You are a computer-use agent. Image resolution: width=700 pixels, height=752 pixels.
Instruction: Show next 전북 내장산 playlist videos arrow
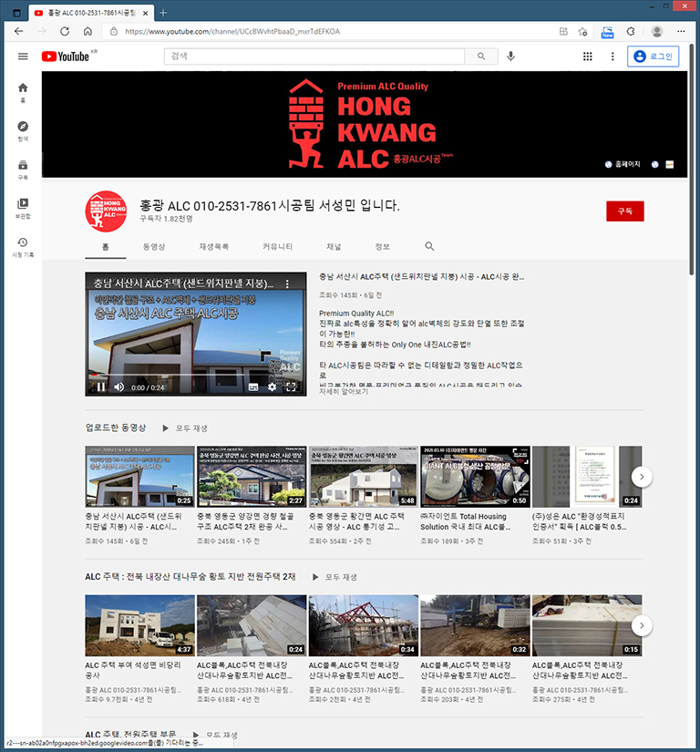(x=642, y=625)
